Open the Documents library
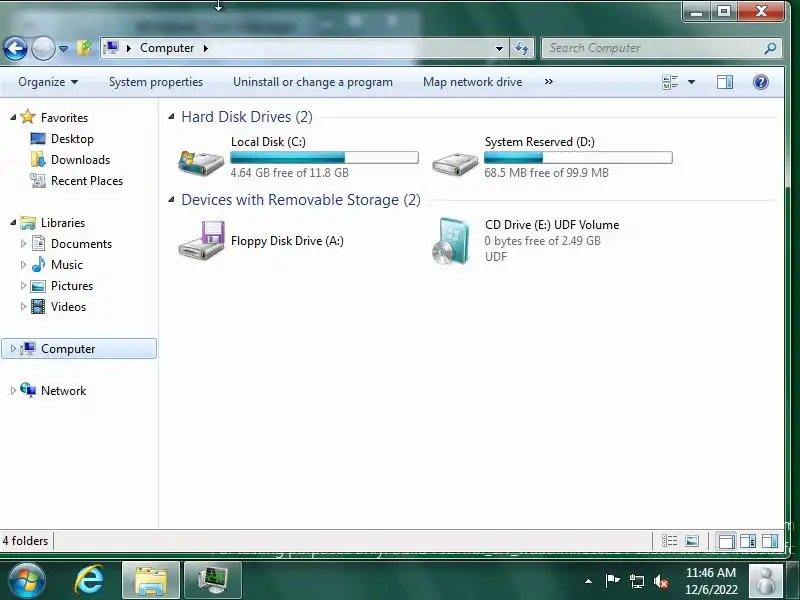 (x=81, y=244)
